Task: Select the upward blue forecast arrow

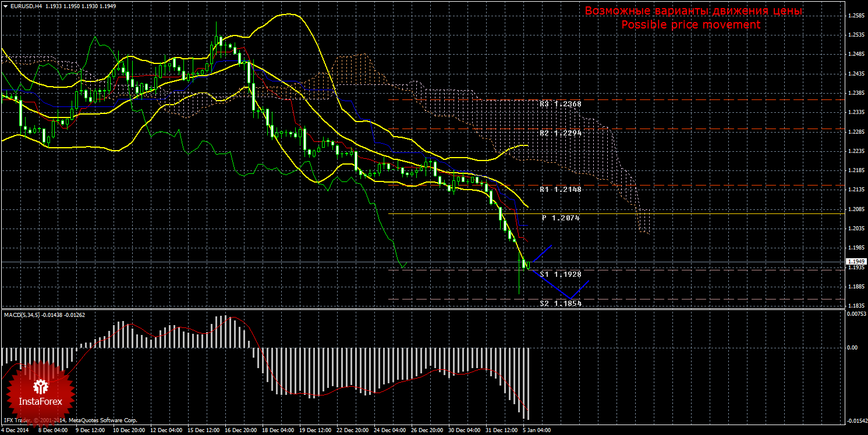Action: (542, 254)
